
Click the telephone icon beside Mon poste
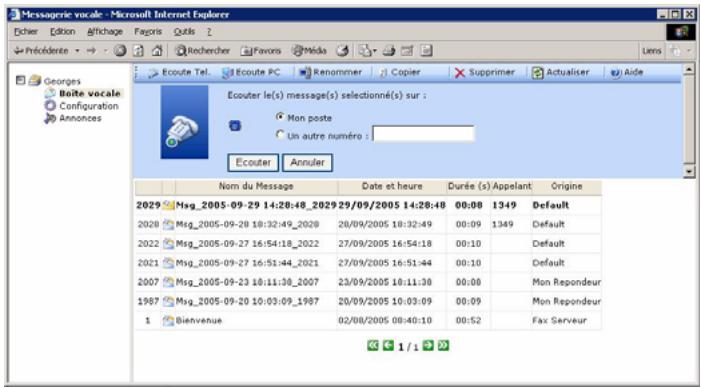235,126
